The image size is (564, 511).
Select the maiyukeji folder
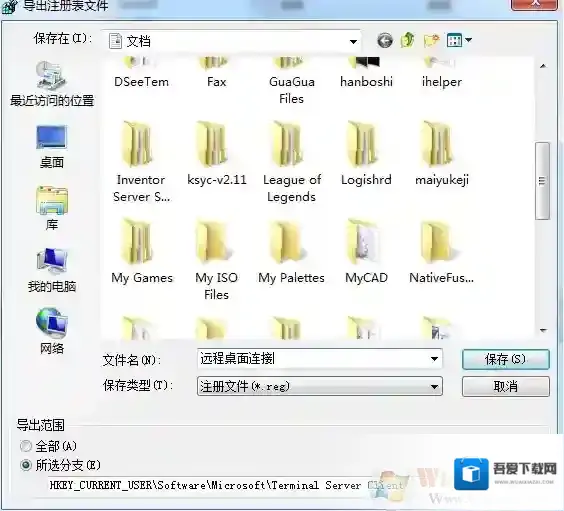[x=442, y=154]
